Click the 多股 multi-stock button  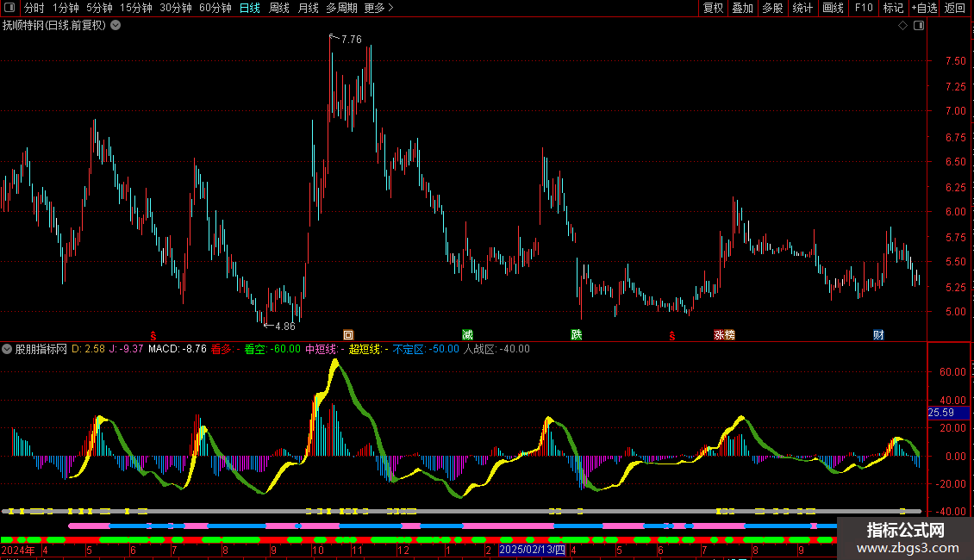coord(772,8)
